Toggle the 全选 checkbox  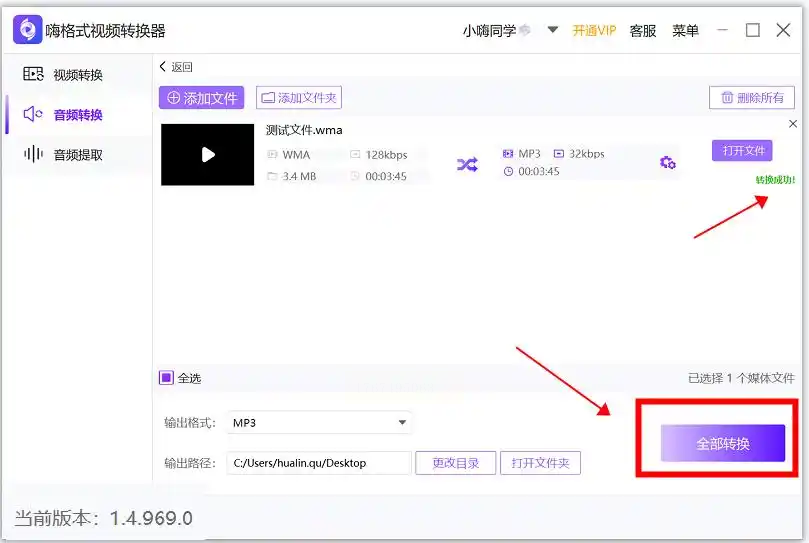coord(166,378)
